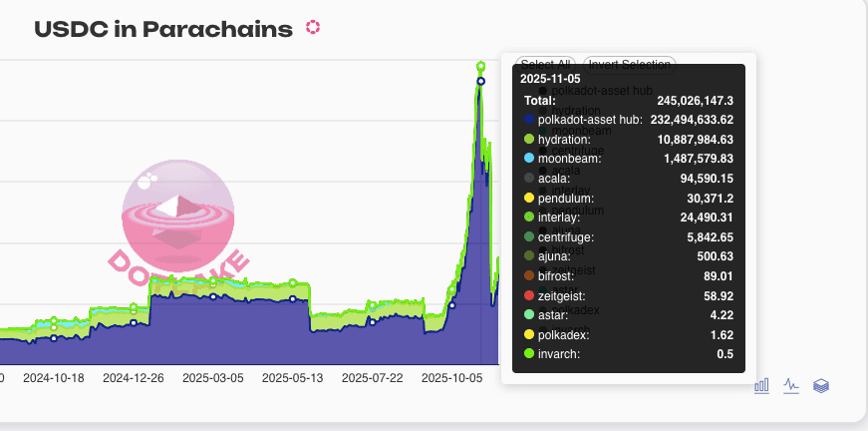Click the "USDC in Parachains" chart title

coord(163,29)
